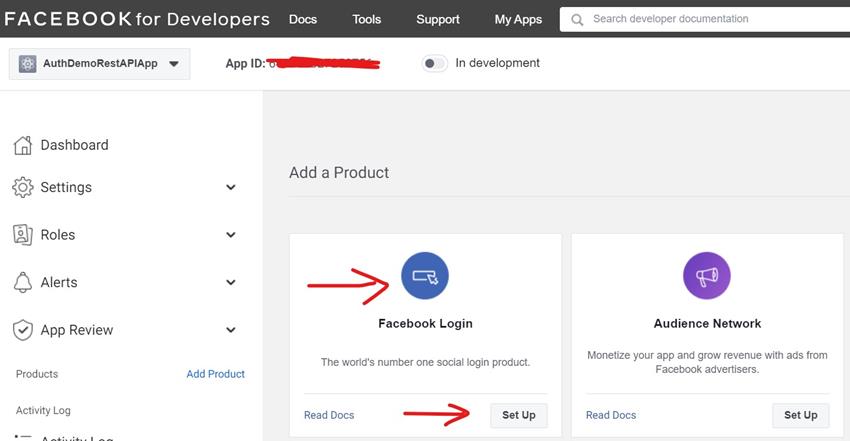850x441 pixels.
Task: Click Set Up for Audience Network
Action: point(801,416)
